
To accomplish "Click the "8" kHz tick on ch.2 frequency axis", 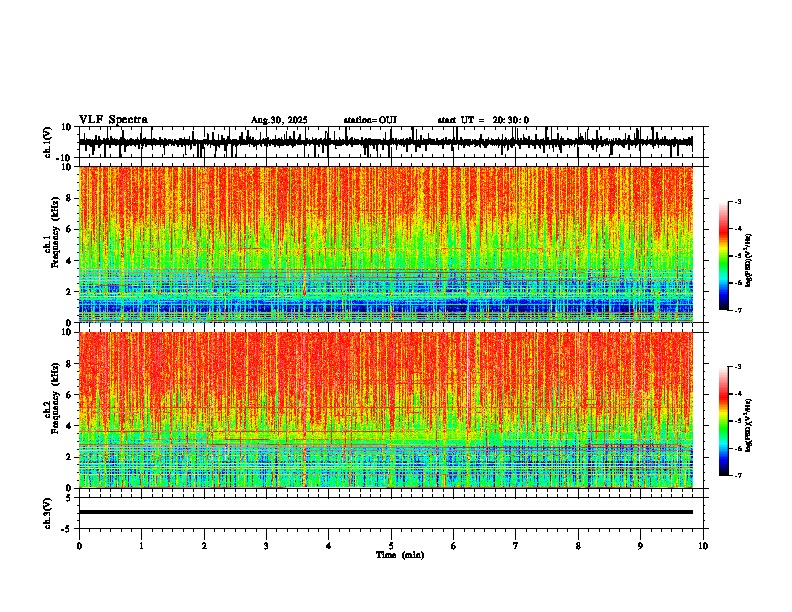I will click(70, 364).
